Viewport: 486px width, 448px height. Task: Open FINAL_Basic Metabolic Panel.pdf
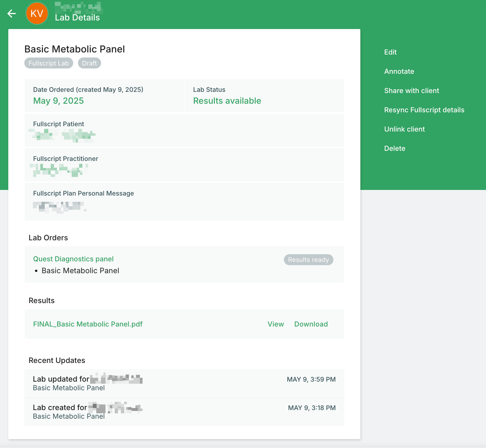88,324
